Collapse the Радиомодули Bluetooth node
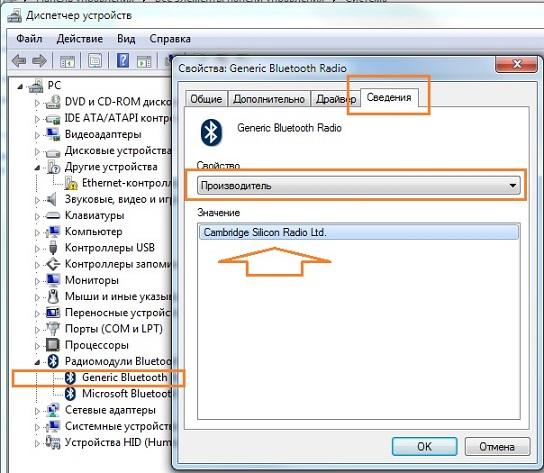The width and height of the screenshot is (544, 473). [37, 362]
